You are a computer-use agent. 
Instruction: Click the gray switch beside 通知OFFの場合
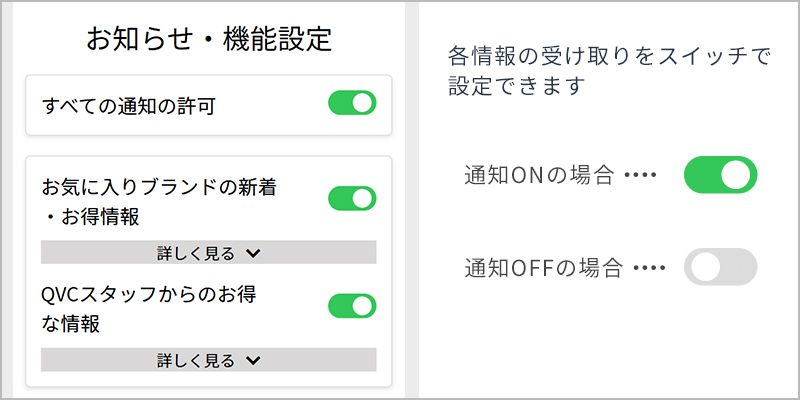pos(720,267)
